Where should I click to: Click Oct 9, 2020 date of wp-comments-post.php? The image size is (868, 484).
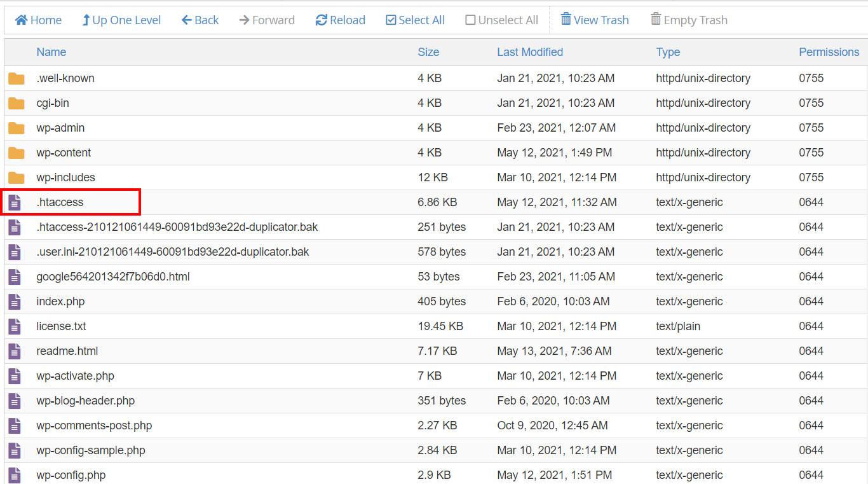[552, 425]
